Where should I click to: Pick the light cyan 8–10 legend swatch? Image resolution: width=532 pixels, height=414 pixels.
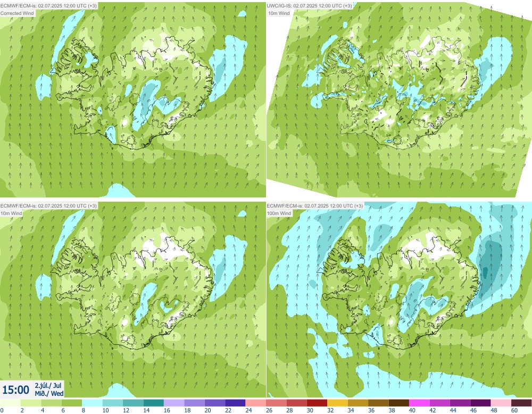[x=92, y=403]
